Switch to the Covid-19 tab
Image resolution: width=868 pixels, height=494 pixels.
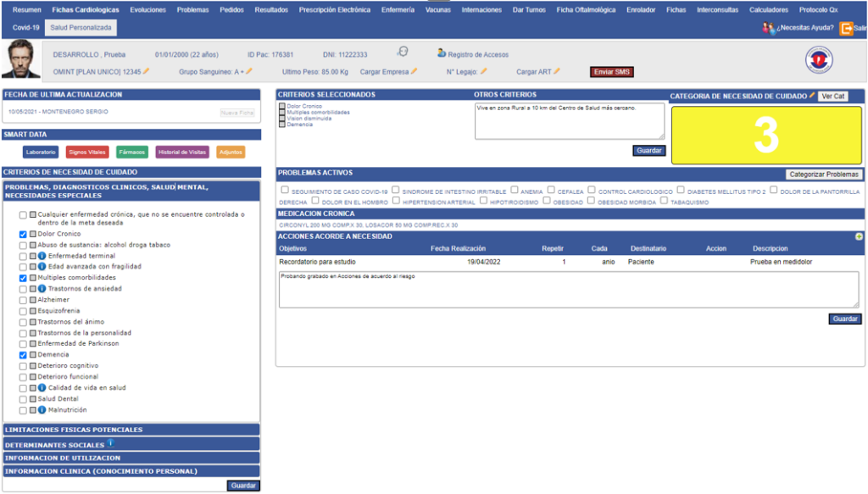(x=25, y=28)
